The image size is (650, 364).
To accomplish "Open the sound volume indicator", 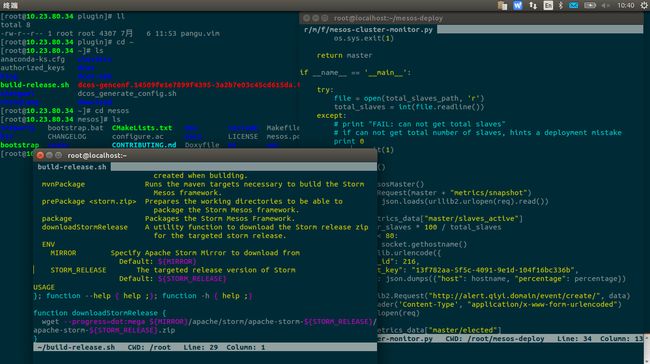I will [x=606, y=5].
